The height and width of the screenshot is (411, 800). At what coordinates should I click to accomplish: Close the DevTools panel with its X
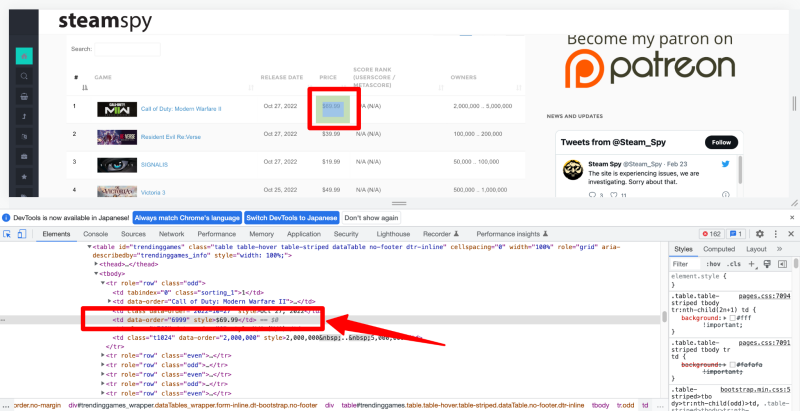(x=791, y=234)
